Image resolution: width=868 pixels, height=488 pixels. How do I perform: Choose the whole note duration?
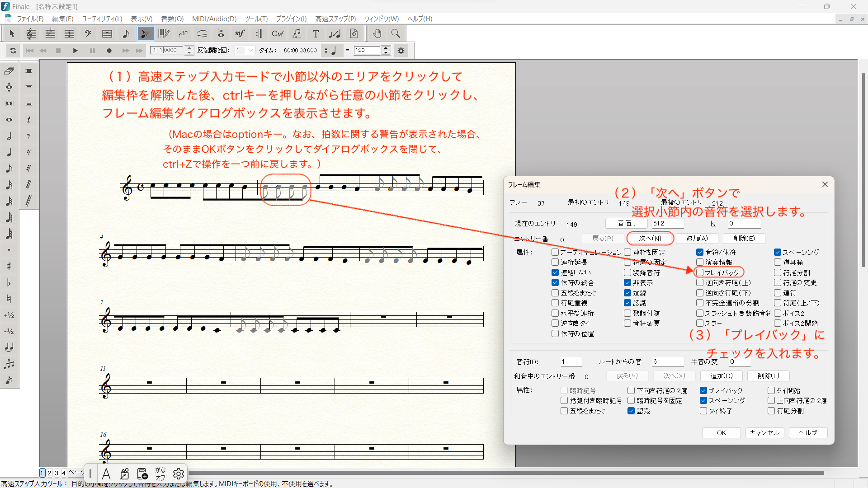pos(9,120)
